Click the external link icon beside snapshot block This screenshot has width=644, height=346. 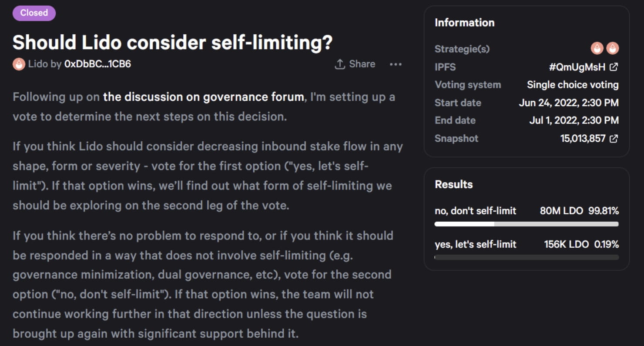614,139
